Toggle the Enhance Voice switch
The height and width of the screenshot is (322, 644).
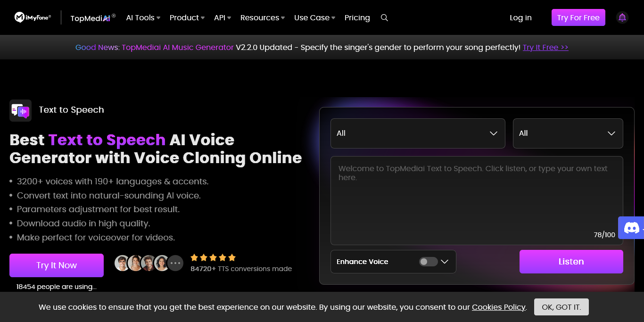(x=428, y=262)
